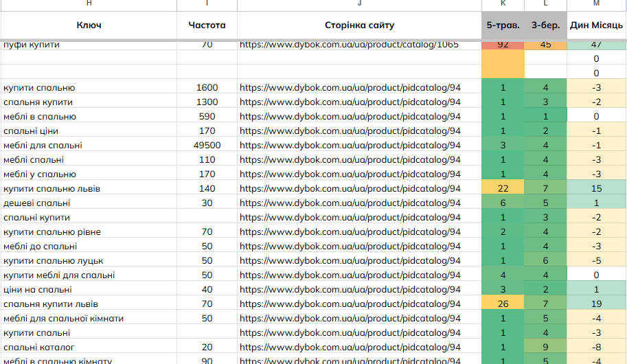
Task: Select the 'Дин Місяць' header cell
Action: (596, 25)
